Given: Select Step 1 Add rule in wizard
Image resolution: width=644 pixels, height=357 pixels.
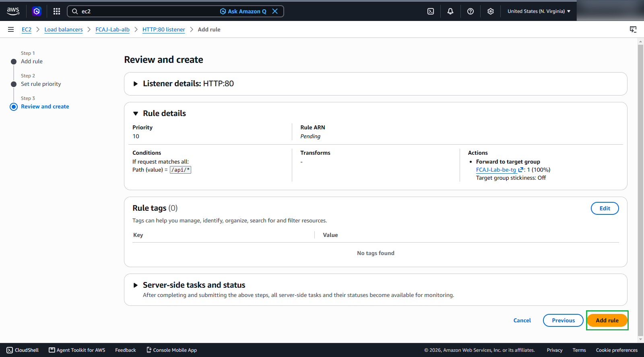Looking at the screenshot, I should (32, 61).
